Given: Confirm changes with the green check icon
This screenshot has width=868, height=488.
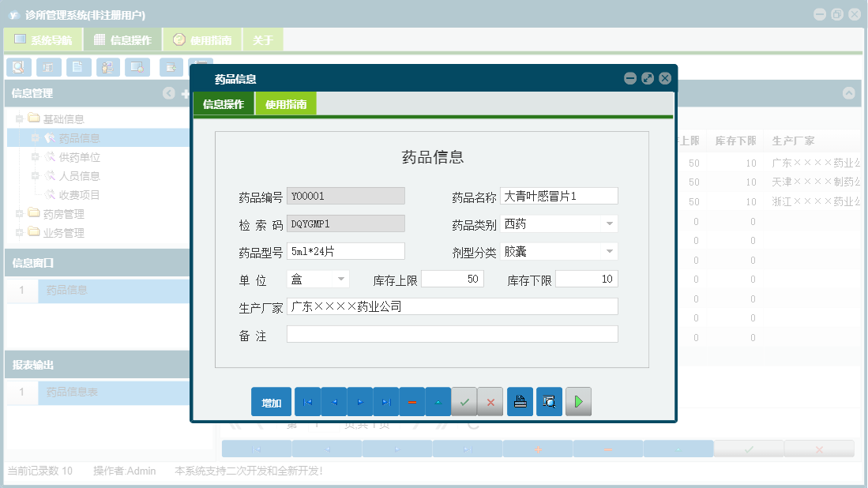Looking at the screenshot, I should pyautogui.click(x=464, y=401).
